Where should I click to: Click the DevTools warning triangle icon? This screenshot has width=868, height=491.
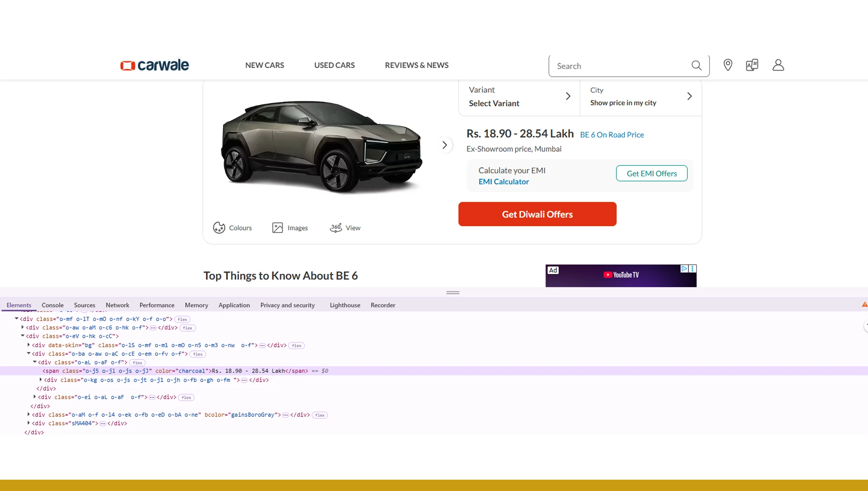pyautogui.click(x=864, y=304)
